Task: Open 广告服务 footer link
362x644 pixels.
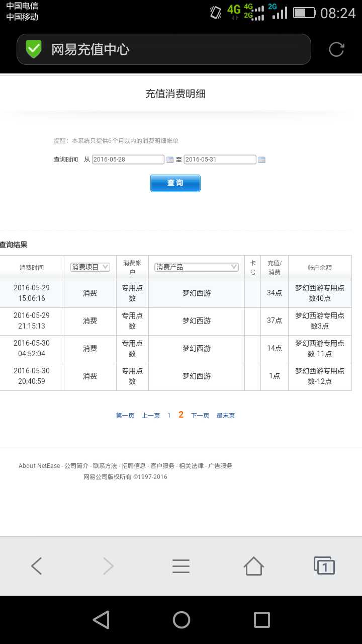Action: 220,466
